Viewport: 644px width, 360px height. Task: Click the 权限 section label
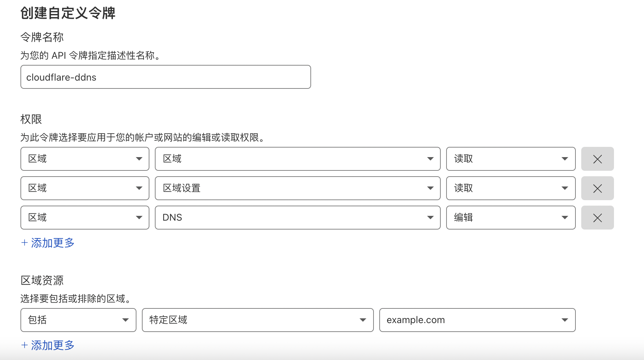pyautogui.click(x=31, y=119)
